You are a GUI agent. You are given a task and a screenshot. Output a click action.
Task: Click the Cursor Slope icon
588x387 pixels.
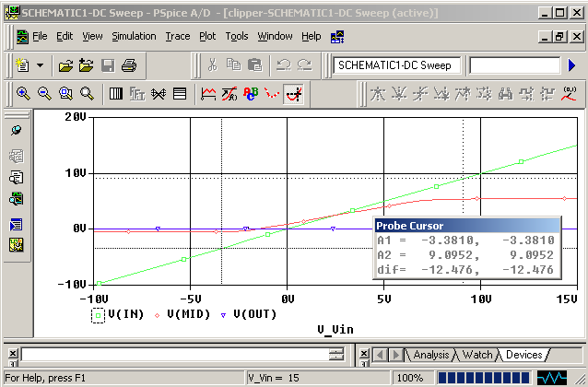tap(420, 94)
